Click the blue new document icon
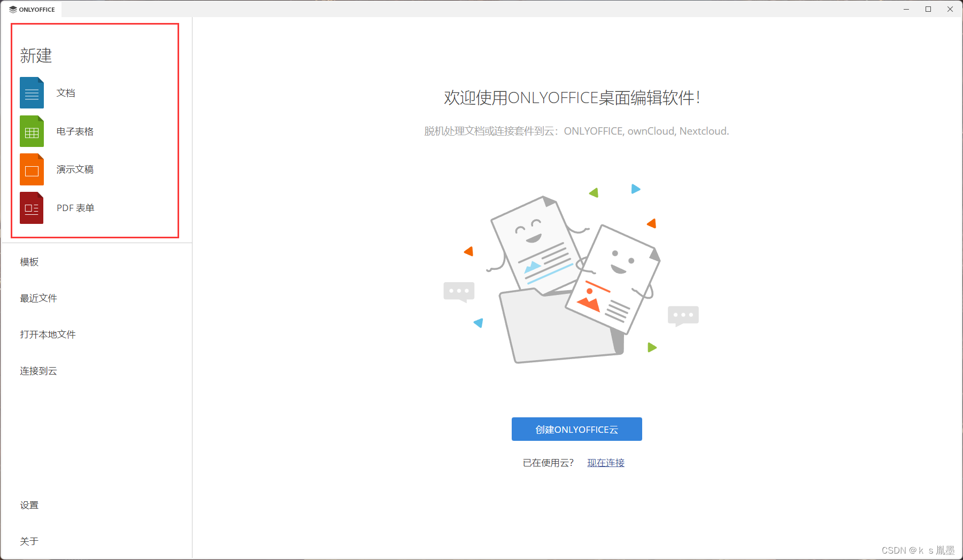The image size is (963, 560). (x=32, y=93)
